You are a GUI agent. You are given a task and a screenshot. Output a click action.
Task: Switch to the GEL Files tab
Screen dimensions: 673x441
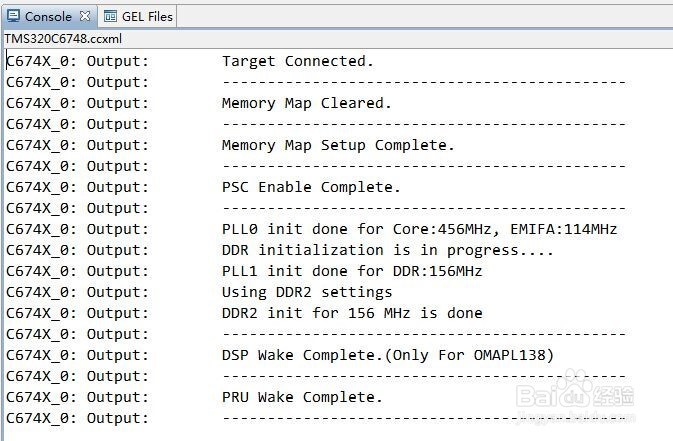pyautogui.click(x=147, y=16)
